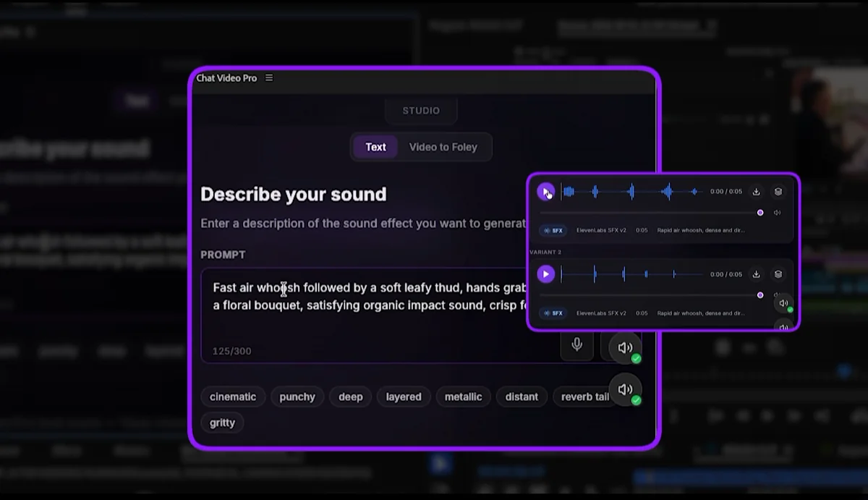Play the Variant 2 sound

[546, 274]
